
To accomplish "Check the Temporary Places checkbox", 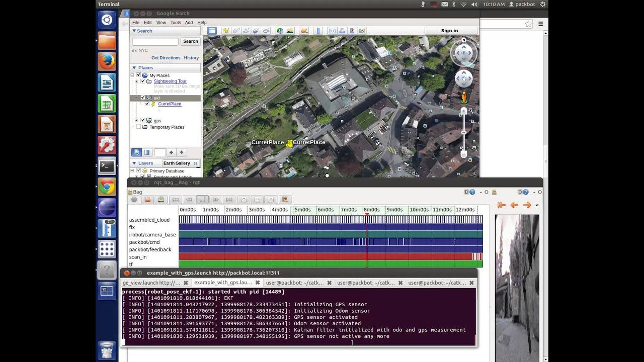I will point(138,127).
